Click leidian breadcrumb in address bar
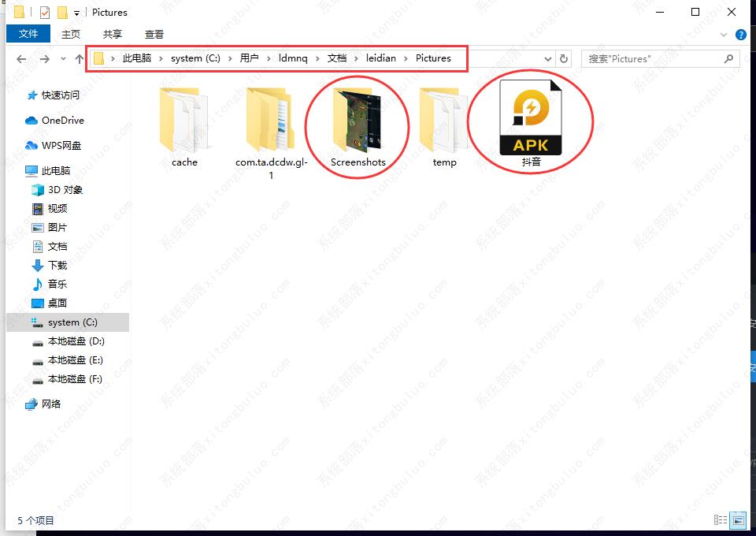Viewport: 756px width, 536px height. click(380, 58)
